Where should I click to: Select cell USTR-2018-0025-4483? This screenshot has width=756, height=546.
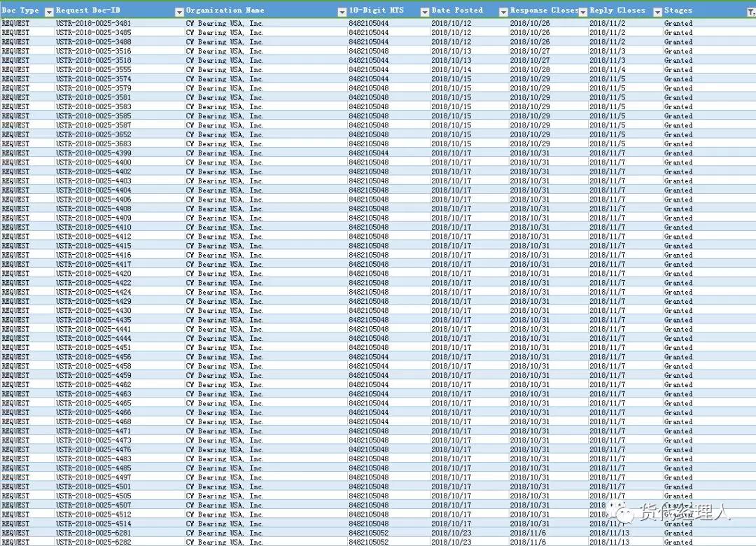(94, 458)
